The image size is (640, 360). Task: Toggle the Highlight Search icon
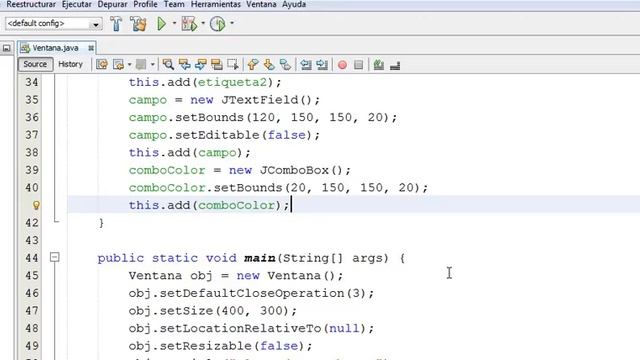coord(217,64)
